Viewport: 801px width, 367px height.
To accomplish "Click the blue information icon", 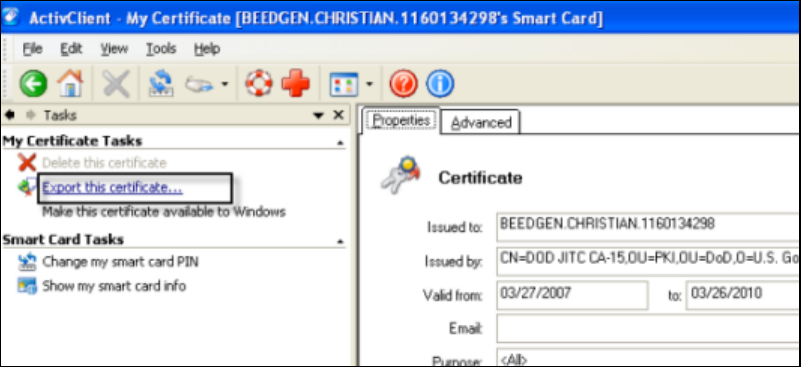I will tap(440, 84).
